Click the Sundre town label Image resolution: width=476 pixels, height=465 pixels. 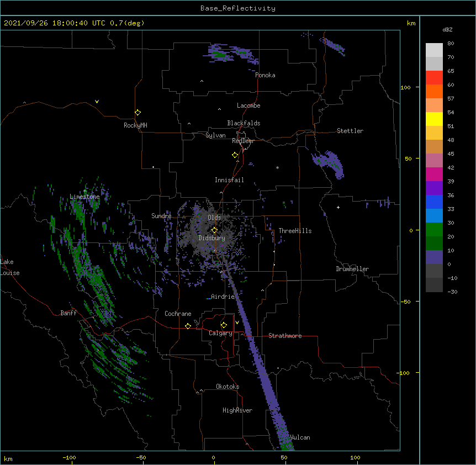(x=161, y=216)
